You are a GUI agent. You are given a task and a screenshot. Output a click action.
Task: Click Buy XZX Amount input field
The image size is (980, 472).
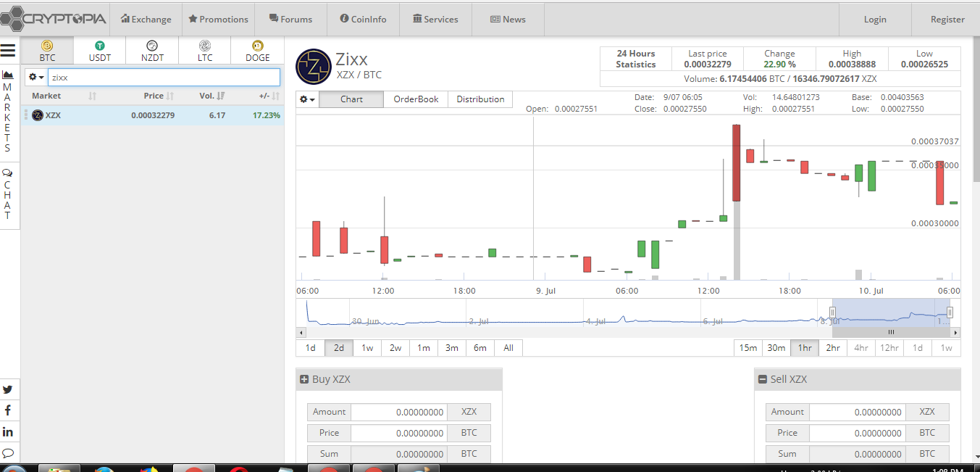point(399,412)
